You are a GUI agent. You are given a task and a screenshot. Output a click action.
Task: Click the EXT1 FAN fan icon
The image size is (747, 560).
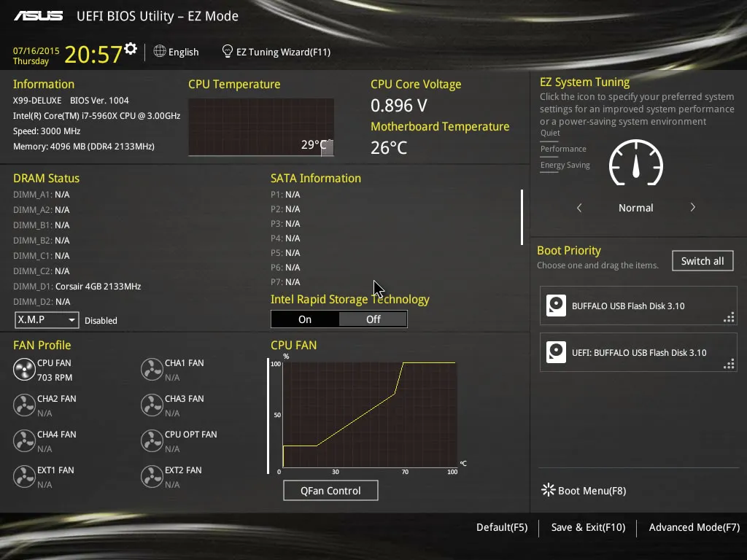pos(24,477)
